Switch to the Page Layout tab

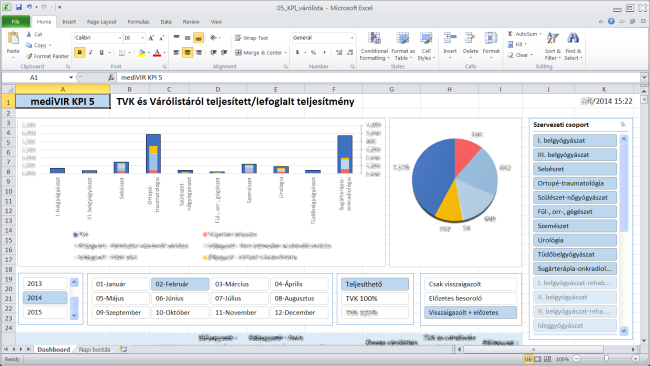pyautogui.click(x=101, y=22)
